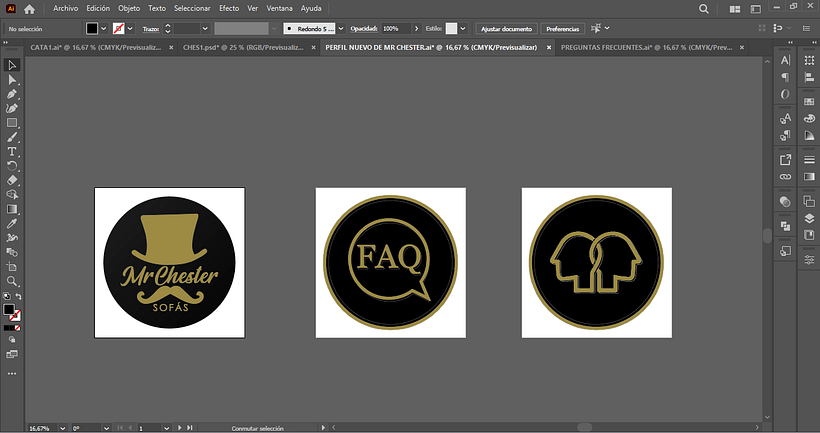Open fill color dropdown in control bar
This screenshot has width=820, height=433.
click(x=104, y=29)
